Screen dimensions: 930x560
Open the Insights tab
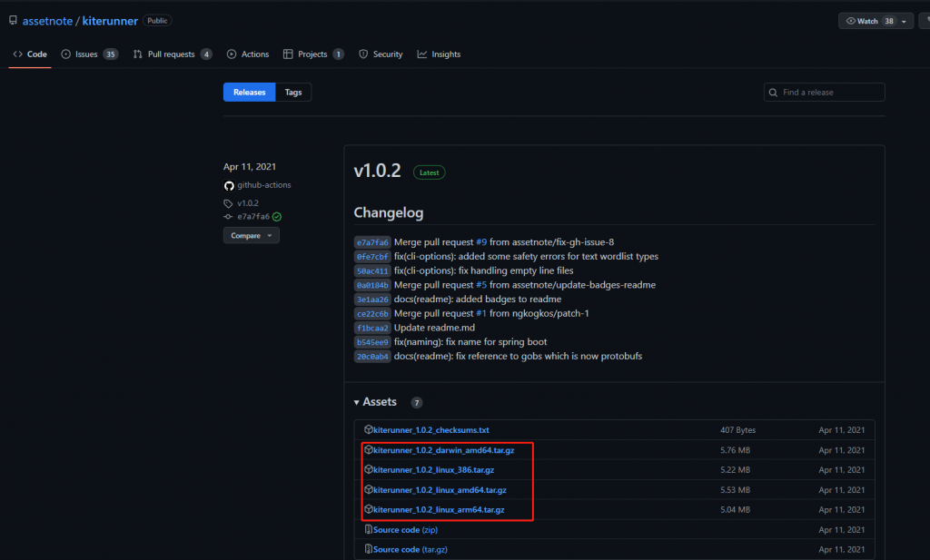(x=439, y=54)
